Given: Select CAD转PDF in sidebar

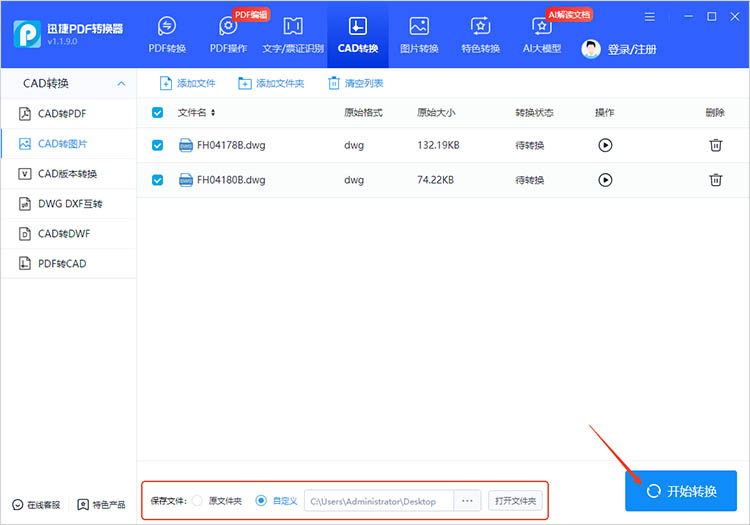Looking at the screenshot, I should point(69,114).
